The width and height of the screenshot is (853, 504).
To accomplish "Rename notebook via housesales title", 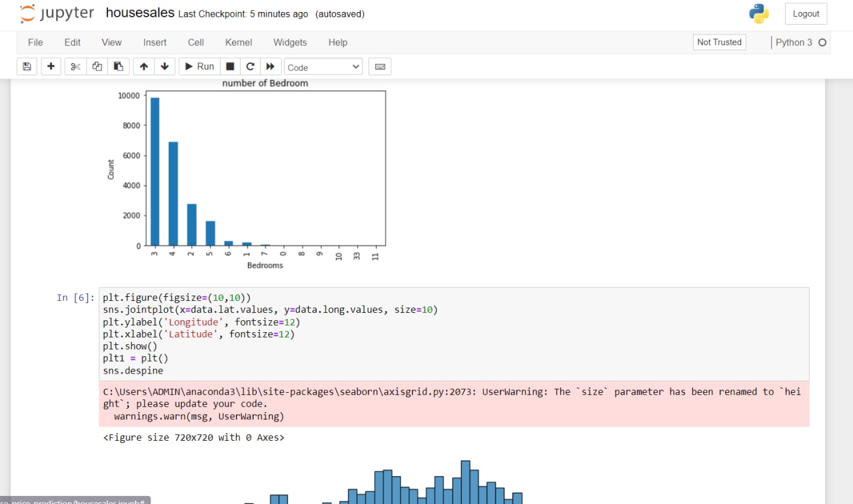I will point(140,13).
